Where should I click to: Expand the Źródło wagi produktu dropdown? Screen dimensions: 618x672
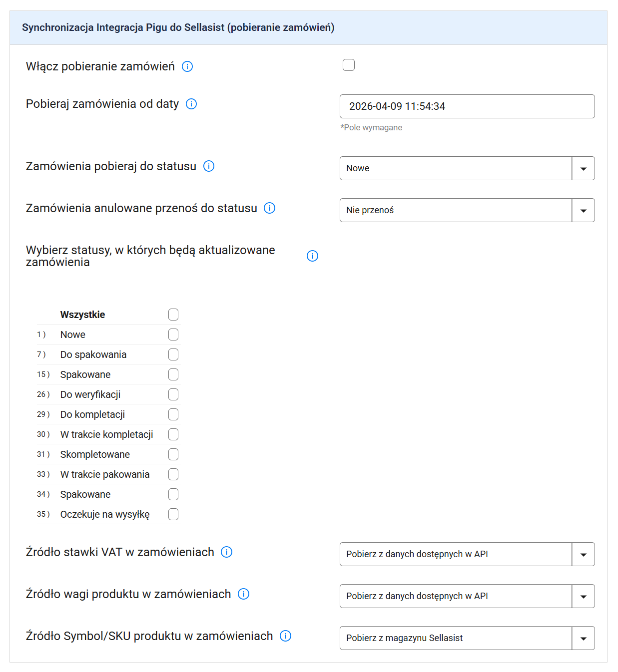click(x=467, y=596)
